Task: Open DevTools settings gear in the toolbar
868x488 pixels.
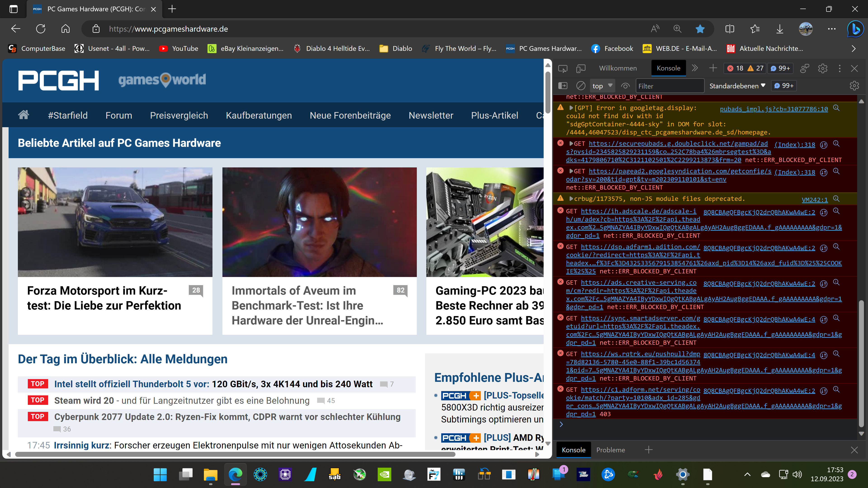Action: (823, 69)
